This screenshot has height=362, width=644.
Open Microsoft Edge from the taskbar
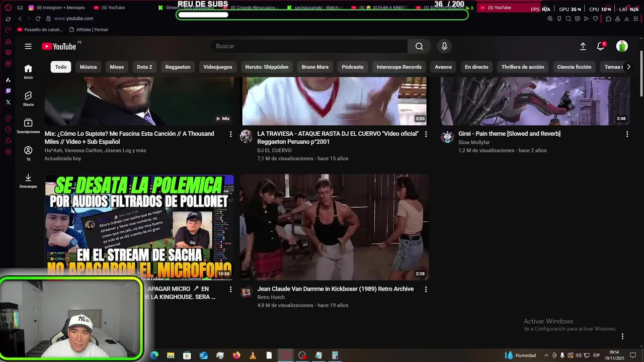(x=154, y=355)
